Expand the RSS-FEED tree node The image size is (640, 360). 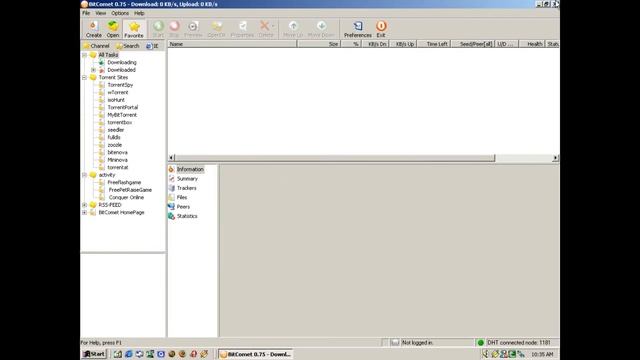point(84,205)
